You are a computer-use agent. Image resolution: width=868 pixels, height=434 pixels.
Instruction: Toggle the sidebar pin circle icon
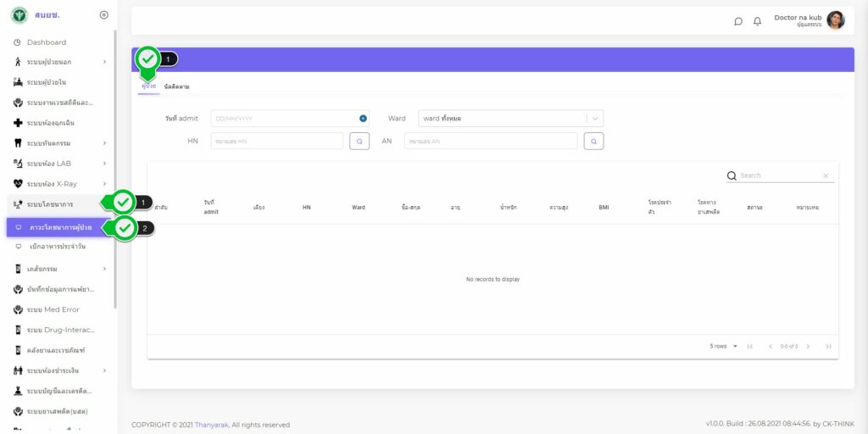(103, 14)
